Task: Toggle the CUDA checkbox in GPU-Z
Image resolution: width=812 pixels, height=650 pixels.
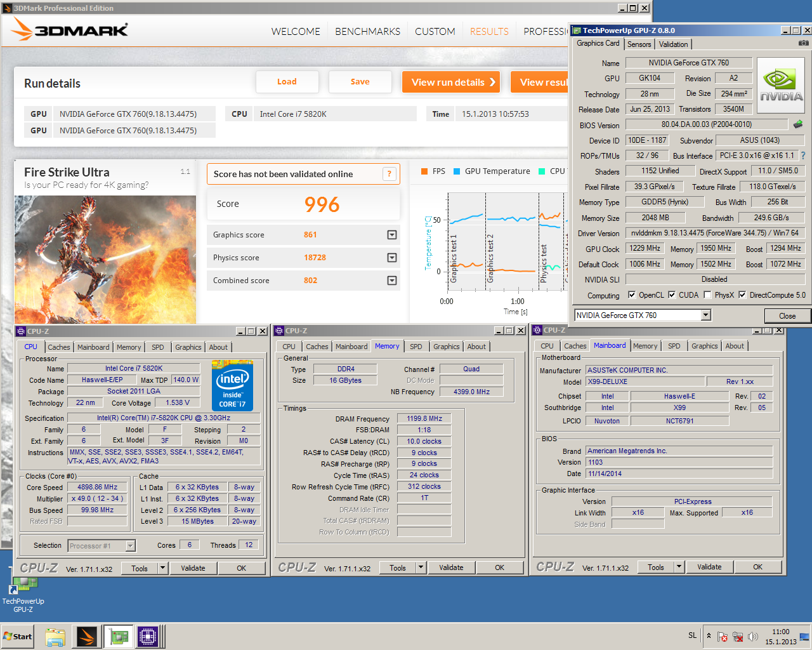Action: click(x=672, y=295)
